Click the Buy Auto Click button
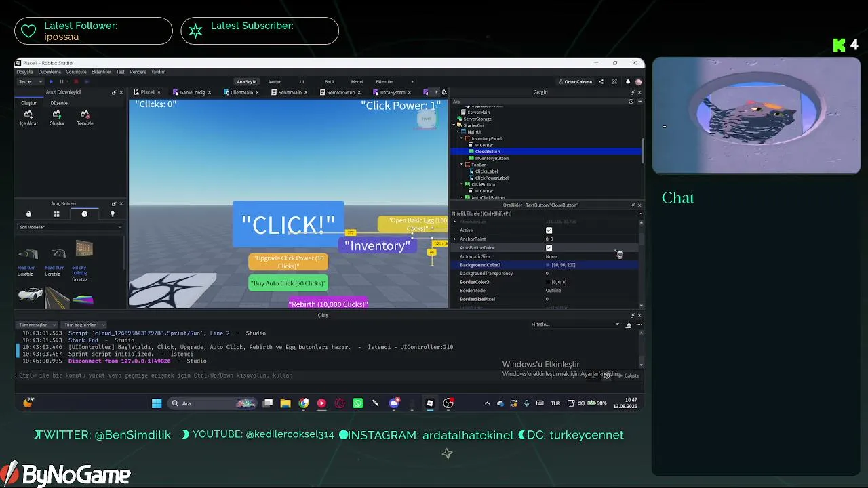This screenshot has width=868, height=488. coord(288,283)
